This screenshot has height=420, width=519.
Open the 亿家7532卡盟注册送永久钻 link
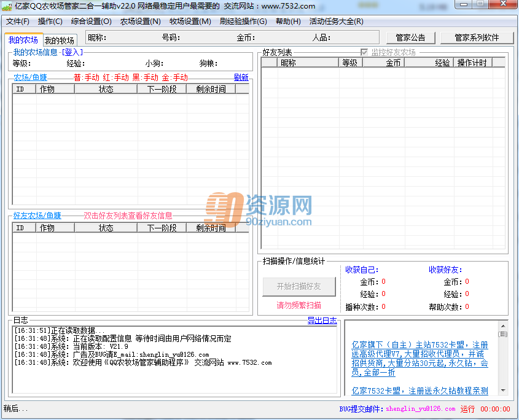point(419,391)
